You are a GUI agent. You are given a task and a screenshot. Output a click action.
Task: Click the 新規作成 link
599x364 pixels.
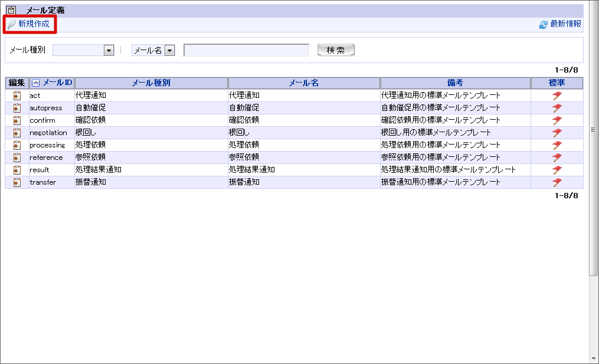pos(34,24)
